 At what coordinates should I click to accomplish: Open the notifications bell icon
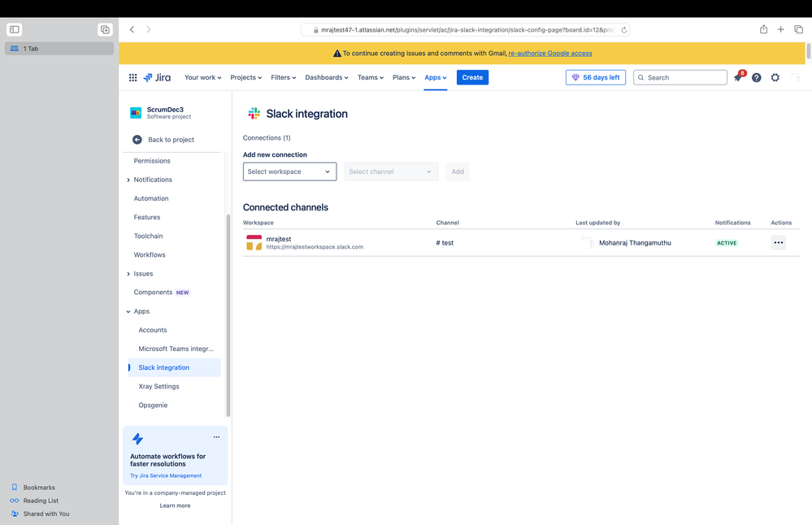(x=738, y=78)
